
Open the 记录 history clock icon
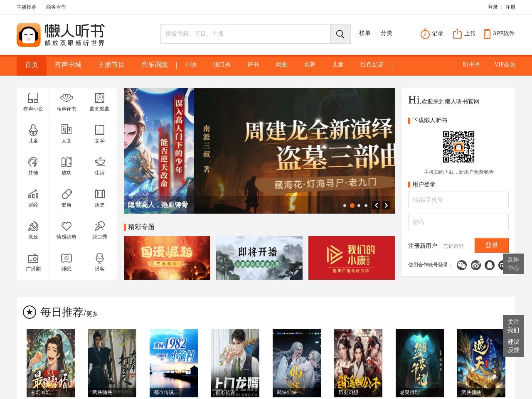[425, 34]
